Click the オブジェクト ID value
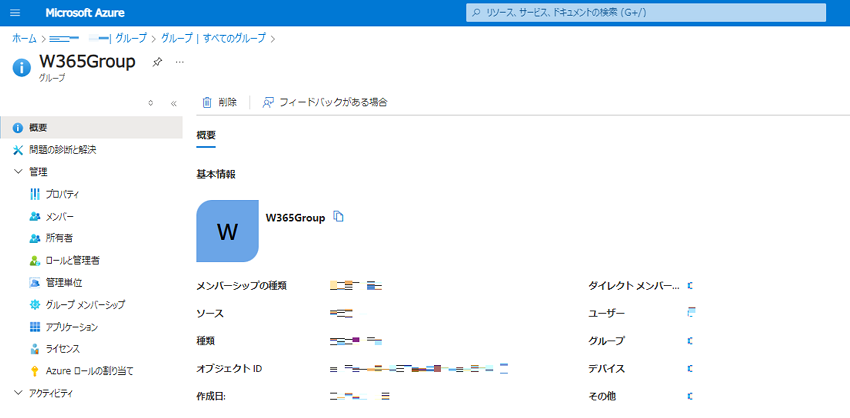 coord(419,369)
